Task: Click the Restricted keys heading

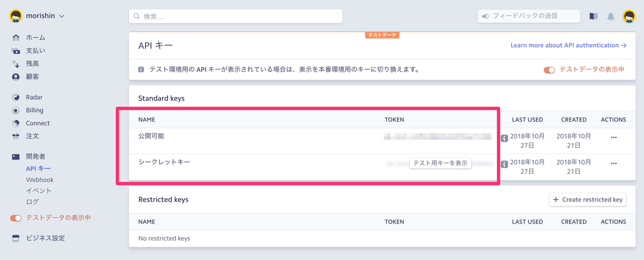Action: tap(164, 200)
